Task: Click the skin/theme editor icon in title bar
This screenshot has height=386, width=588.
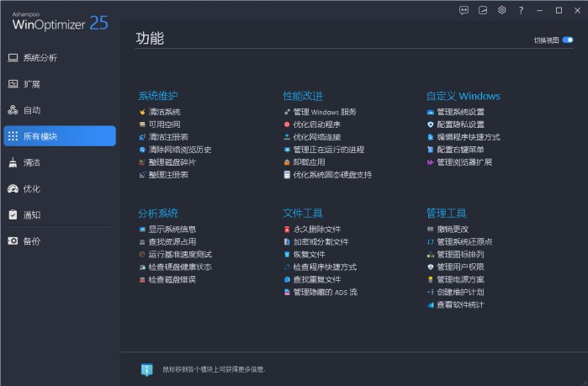Action: [x=483, y=10]
